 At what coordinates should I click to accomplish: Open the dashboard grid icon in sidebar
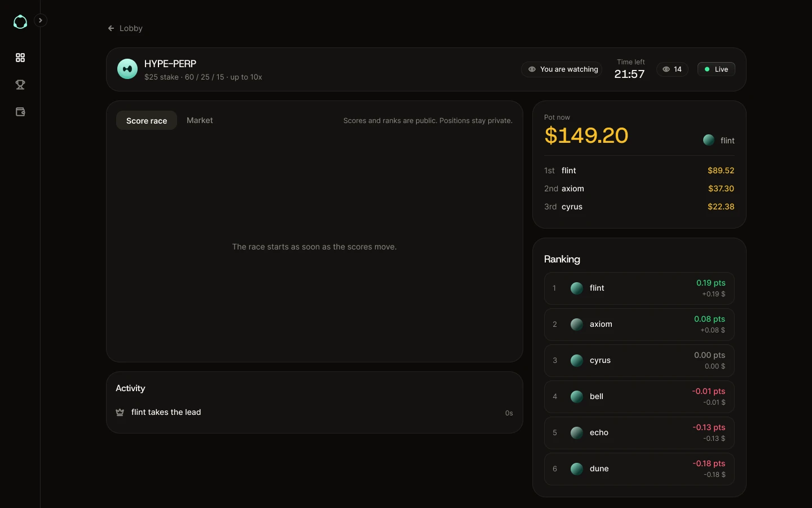(20, 58)
